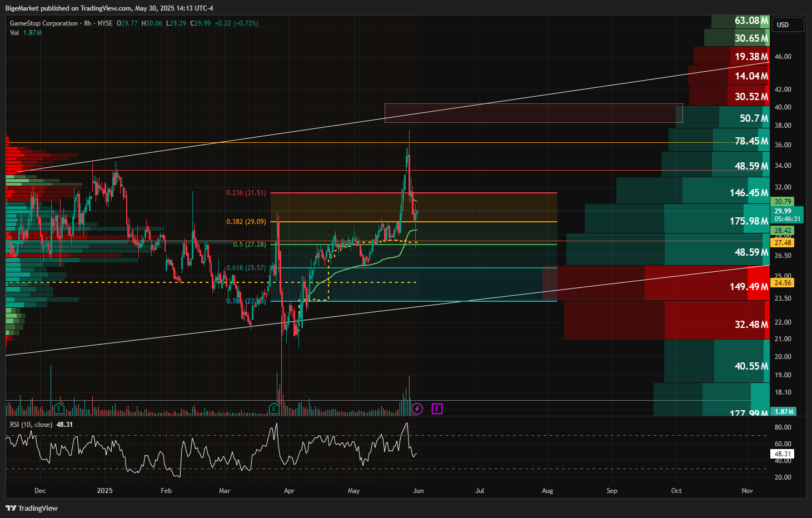Click the 19.38 M volume profile row
Screen dimensions: 812x518
coord(731,56)
